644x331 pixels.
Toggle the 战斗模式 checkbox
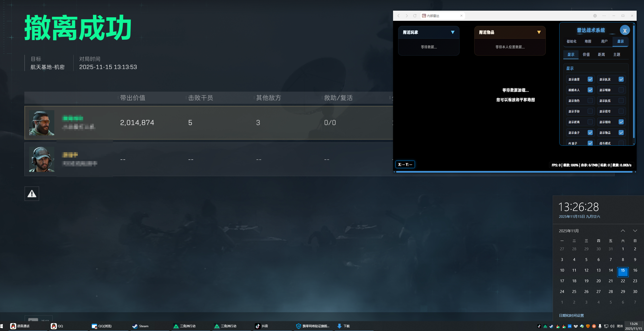621,143
